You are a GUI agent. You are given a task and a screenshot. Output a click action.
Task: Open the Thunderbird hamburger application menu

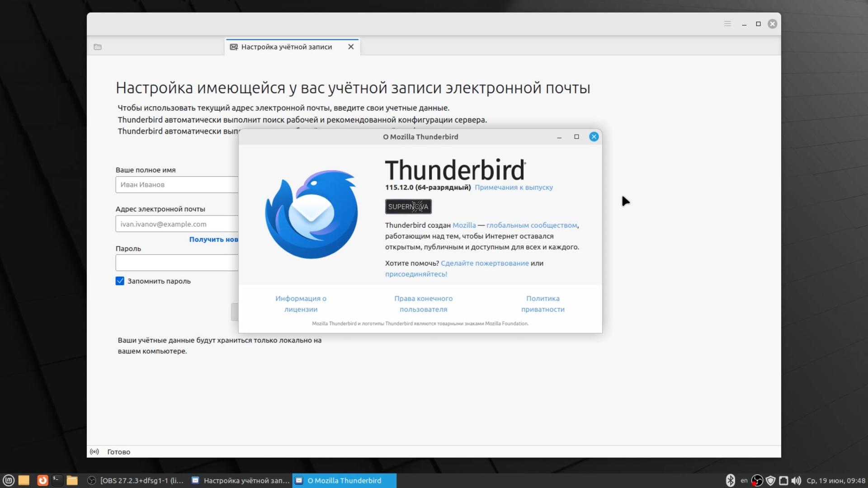[727, 23]
